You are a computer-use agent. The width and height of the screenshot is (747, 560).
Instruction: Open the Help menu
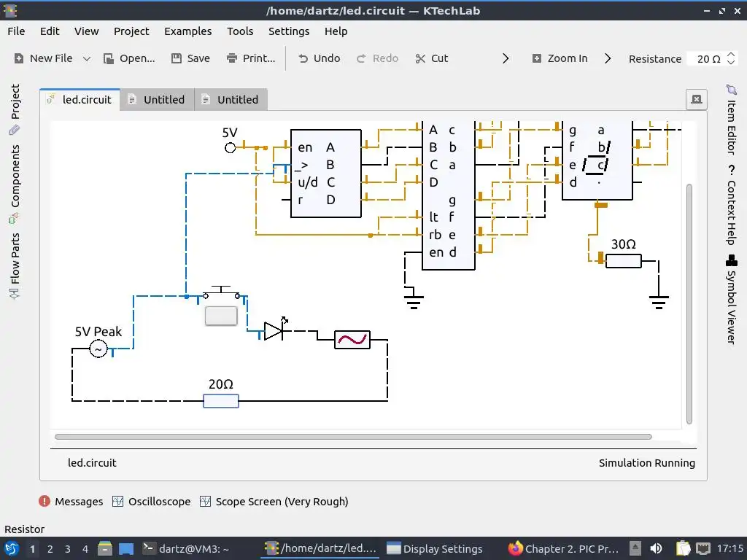[336, 31]
